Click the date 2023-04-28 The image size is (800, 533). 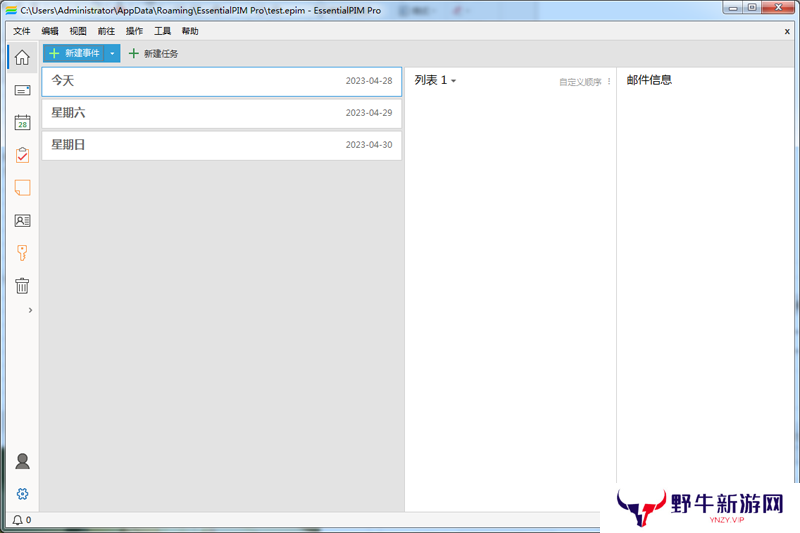(369, 81)
